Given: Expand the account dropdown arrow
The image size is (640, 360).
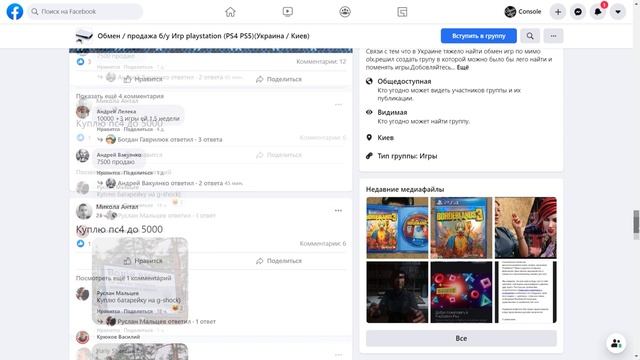Looking at the screenshot, I should (x=618, y=12).
